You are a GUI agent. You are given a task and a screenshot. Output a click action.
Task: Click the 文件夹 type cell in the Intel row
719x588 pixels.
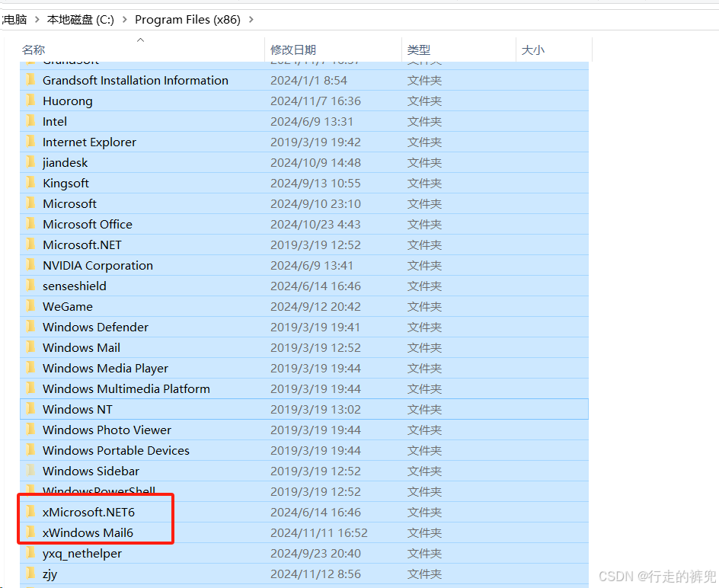click(424, 122)
